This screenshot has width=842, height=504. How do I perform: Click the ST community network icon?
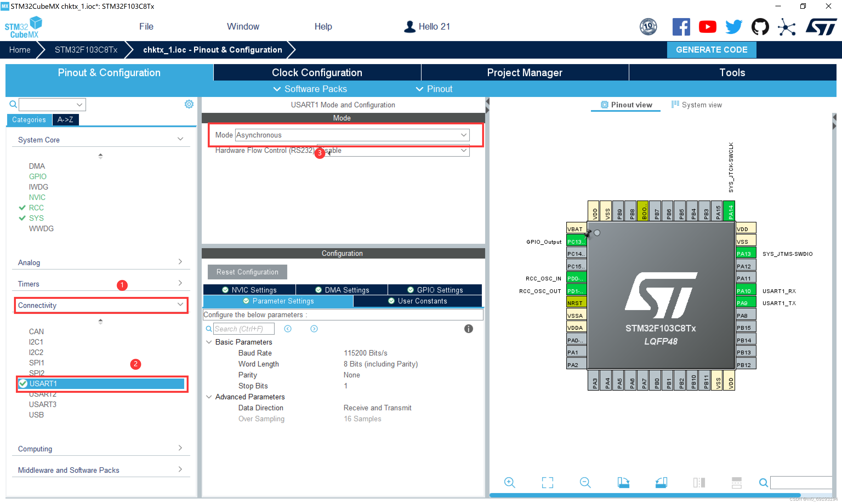pyautogui.click(x=786, y=27)
